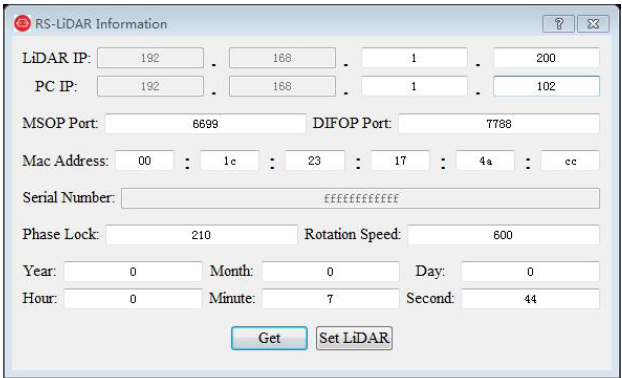
Task: Edit Mac Address byte 1c
Action: pos(230,161)
